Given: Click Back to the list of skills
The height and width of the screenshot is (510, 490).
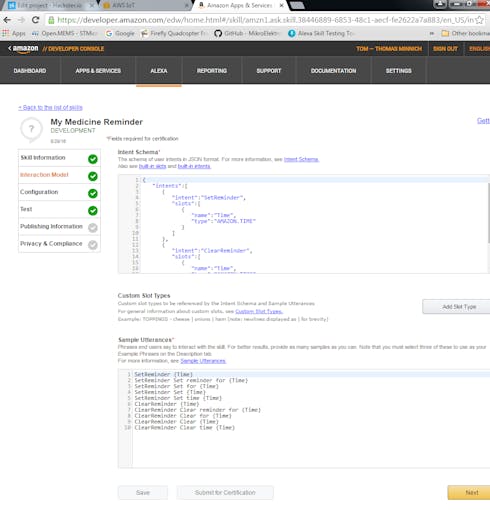Looking at the screenshot, I should click(50, 107).
